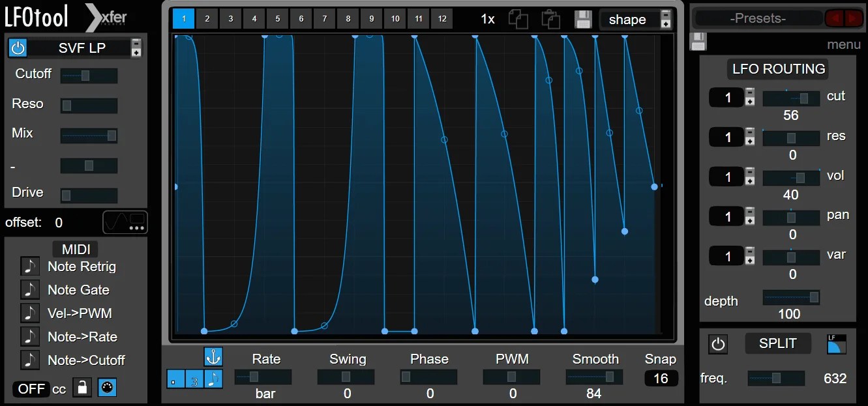This screenshot has height=406, width=868.
Task: Open the menu in the top-right panel
Action: [x=844, y=44]
